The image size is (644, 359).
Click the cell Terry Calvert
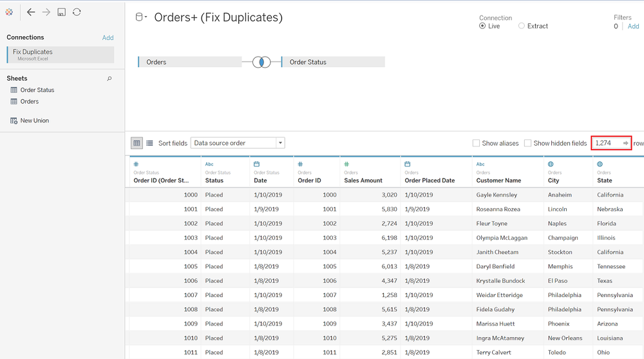(x=494, y=353)
